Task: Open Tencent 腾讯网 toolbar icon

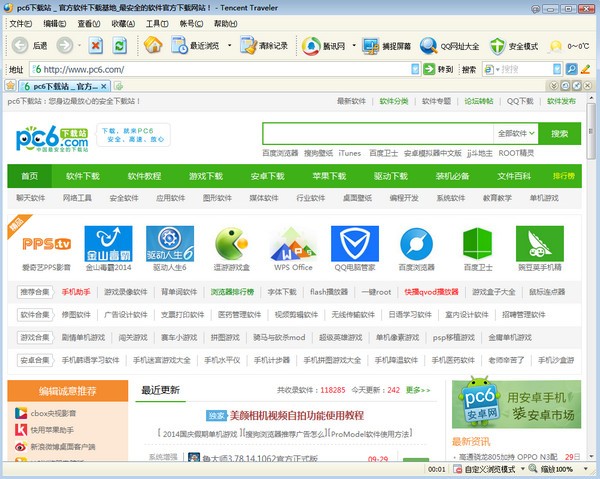Action: click(311, 46)
